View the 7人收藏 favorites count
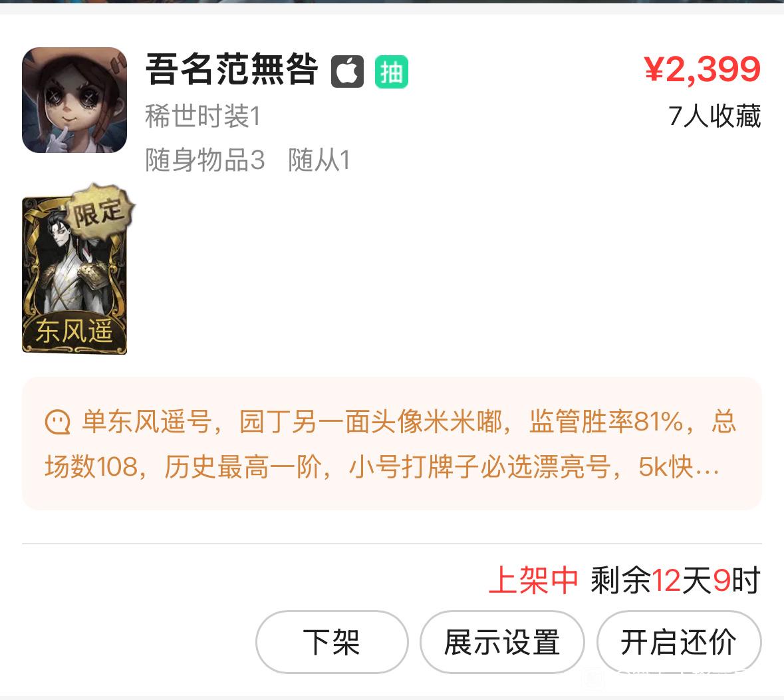 [x=714, y=116]
